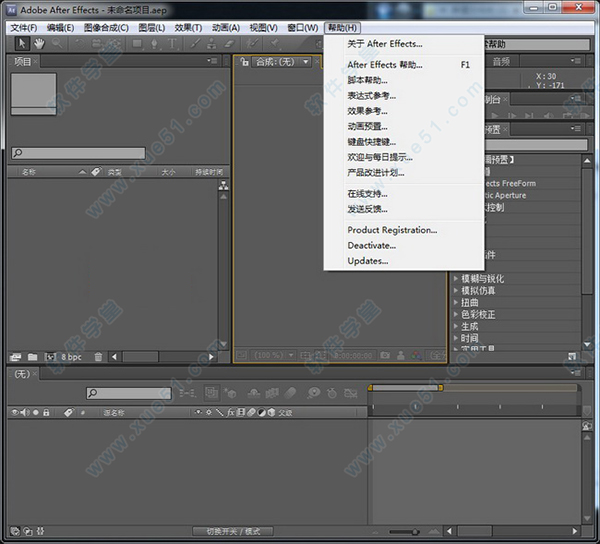Click the Graph Editor icon in timeline

pyautogui.click(x=351, y=393)
